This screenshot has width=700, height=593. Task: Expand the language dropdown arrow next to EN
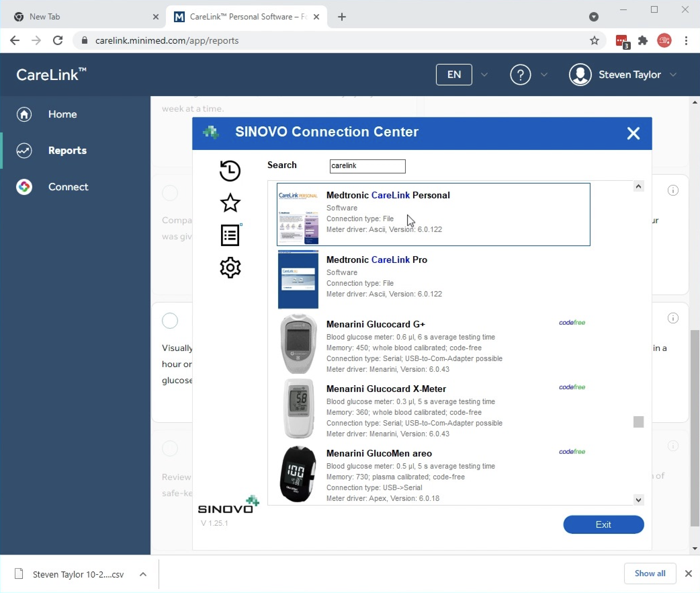click(484, 75)
